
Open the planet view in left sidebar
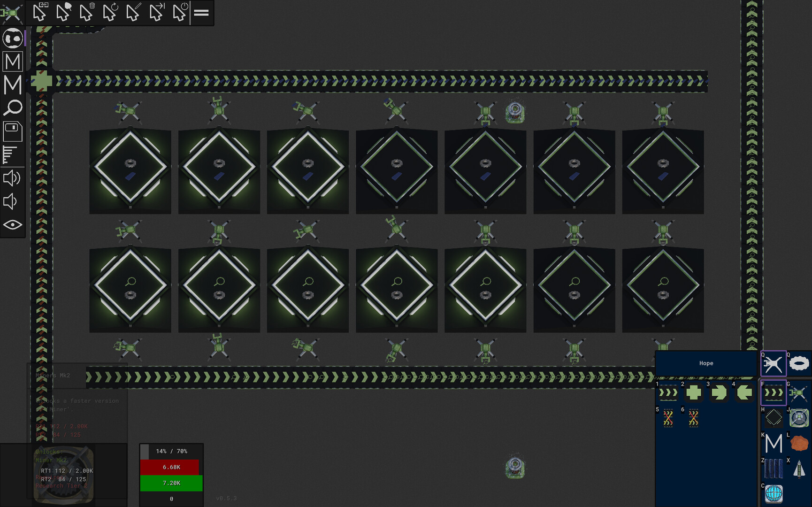pyautogui.click(x=13, y=38)
